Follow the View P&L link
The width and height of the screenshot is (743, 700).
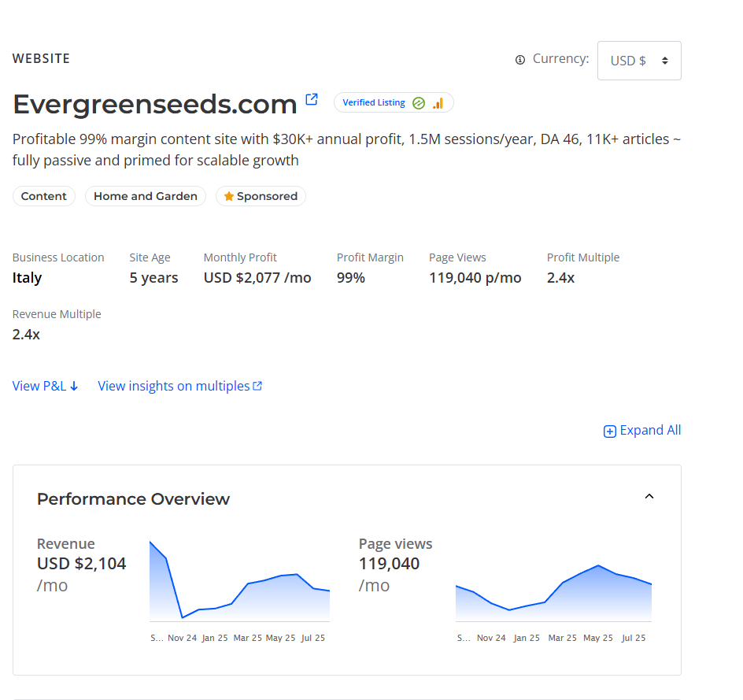click(x=45, y=386)
